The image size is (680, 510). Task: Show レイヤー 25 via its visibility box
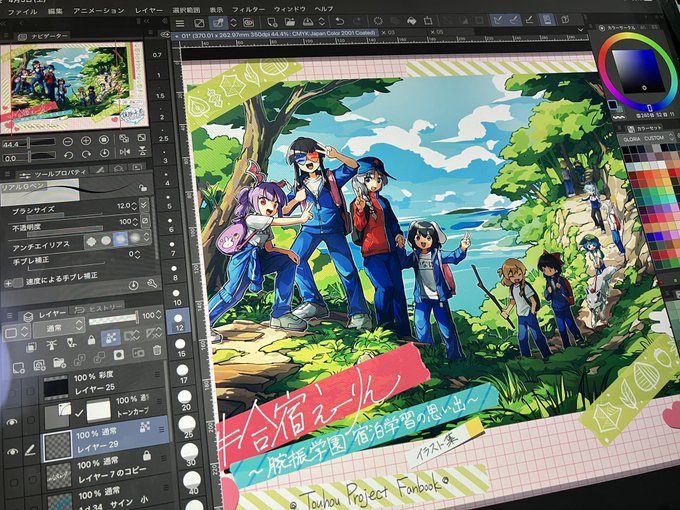click(12, 393)
